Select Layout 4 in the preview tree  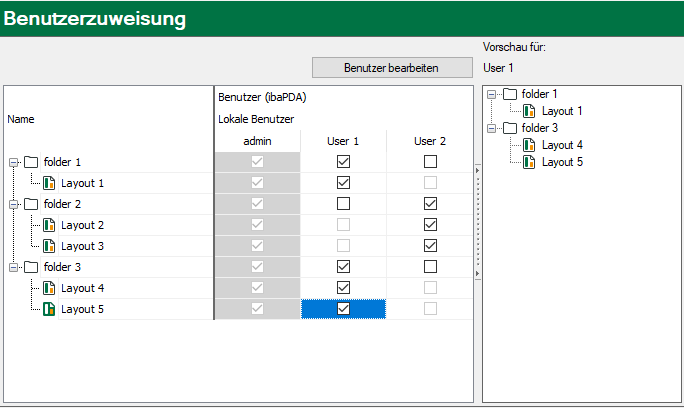click(562, 145)
